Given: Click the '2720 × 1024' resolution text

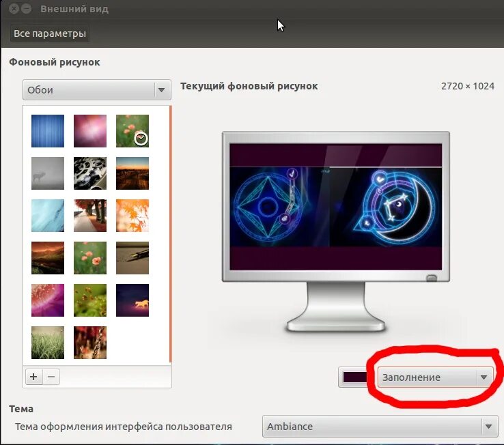Looking at the screenshot, I should [x=468, y=86].
